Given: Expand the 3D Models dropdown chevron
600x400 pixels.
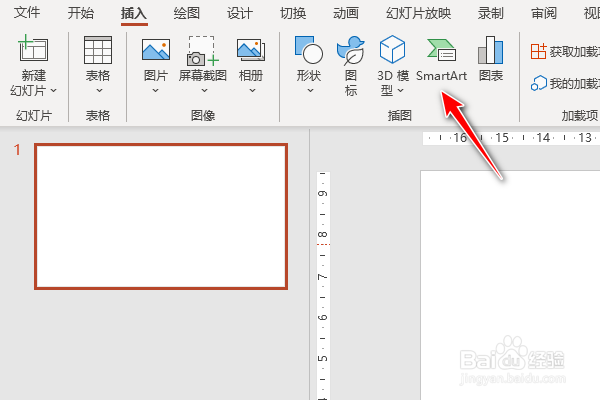Looking at the screenshot, I should coord(401,91).
